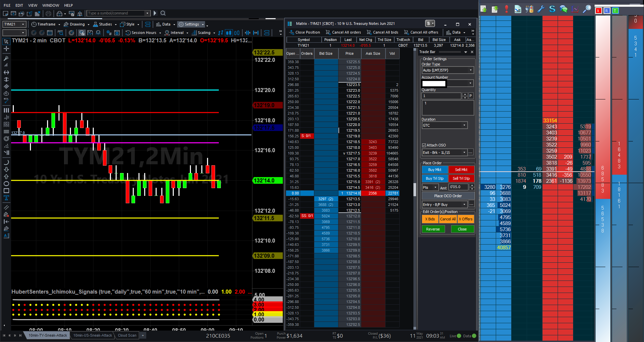Click the Amt 0'05.0 stepper up arrow

point(472,185)
